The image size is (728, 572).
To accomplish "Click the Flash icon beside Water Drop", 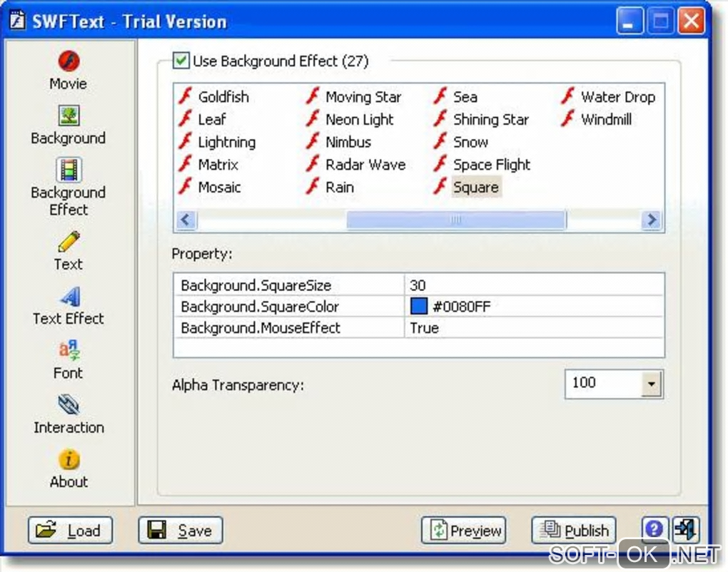I will tap(568, 96).
